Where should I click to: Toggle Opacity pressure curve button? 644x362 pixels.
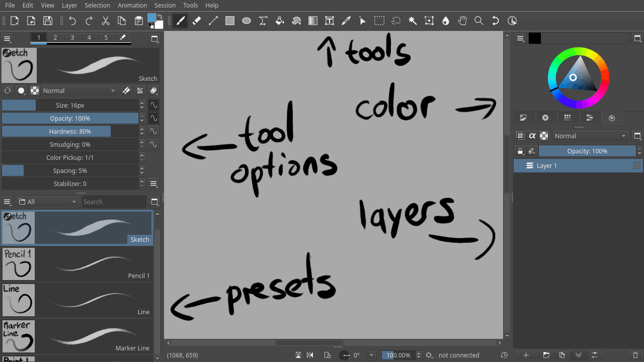point(153,118)
